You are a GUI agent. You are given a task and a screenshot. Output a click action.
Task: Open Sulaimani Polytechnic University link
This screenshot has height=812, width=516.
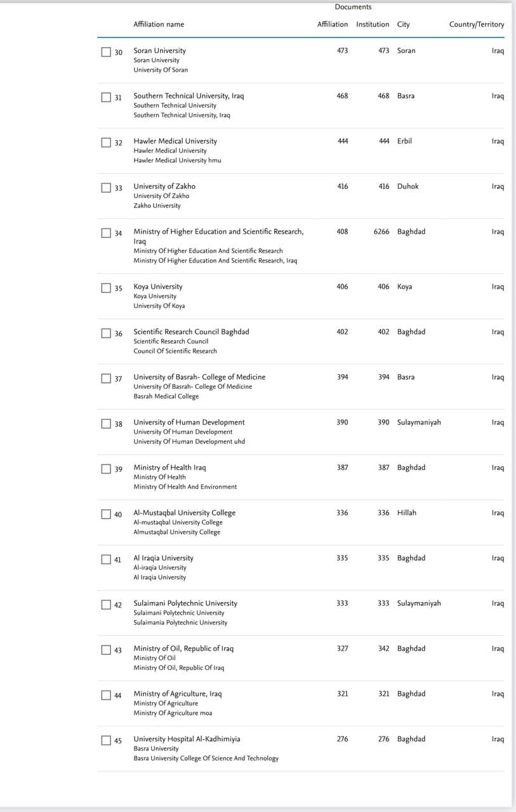pos(185,603)
